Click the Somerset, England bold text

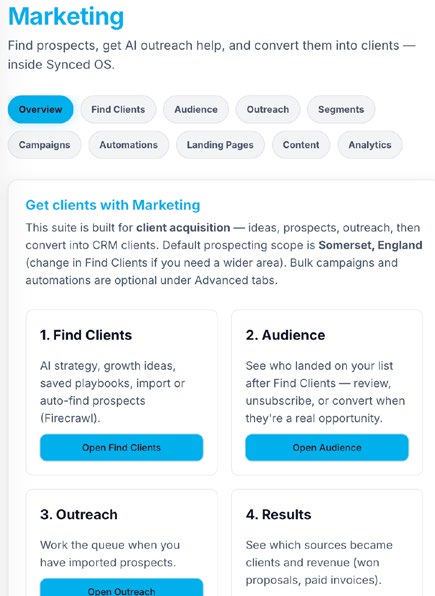tap(370, 245)
